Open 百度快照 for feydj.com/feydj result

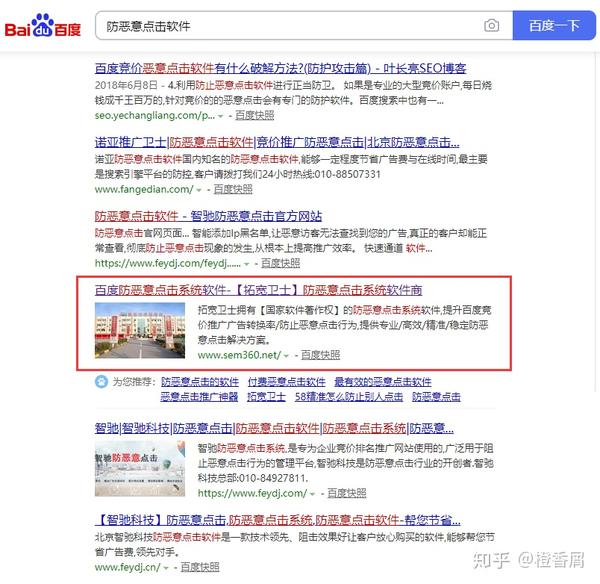[280, 263]
